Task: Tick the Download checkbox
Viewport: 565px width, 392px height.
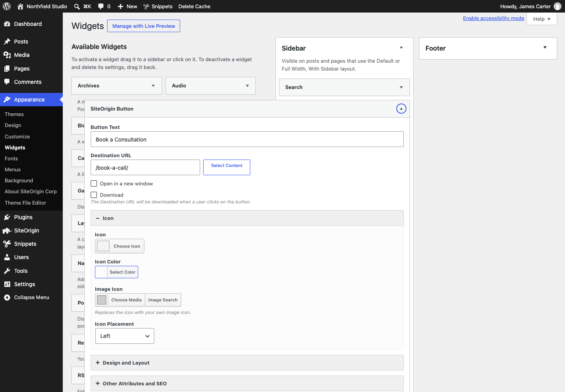Action: pos(94,195)
